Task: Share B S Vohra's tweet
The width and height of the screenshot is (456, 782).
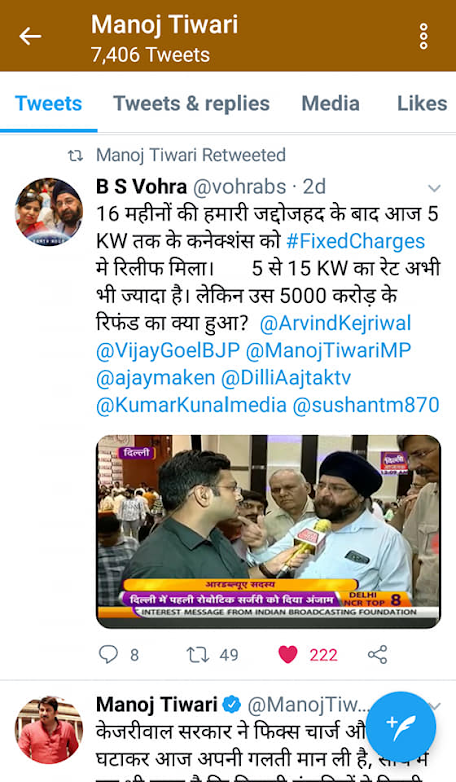Action: 378,654
